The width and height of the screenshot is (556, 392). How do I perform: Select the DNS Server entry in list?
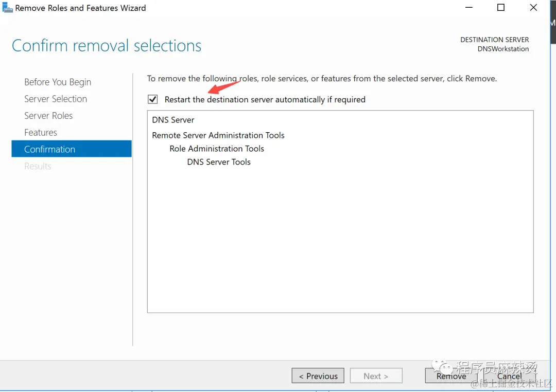(x=173, y=120)
